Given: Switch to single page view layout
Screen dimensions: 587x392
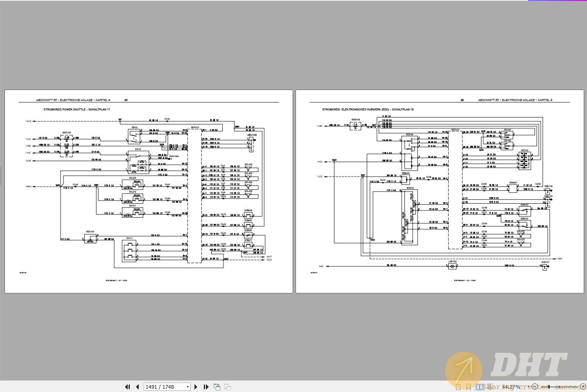Looking at the screenshot, I should click(458, 386).
